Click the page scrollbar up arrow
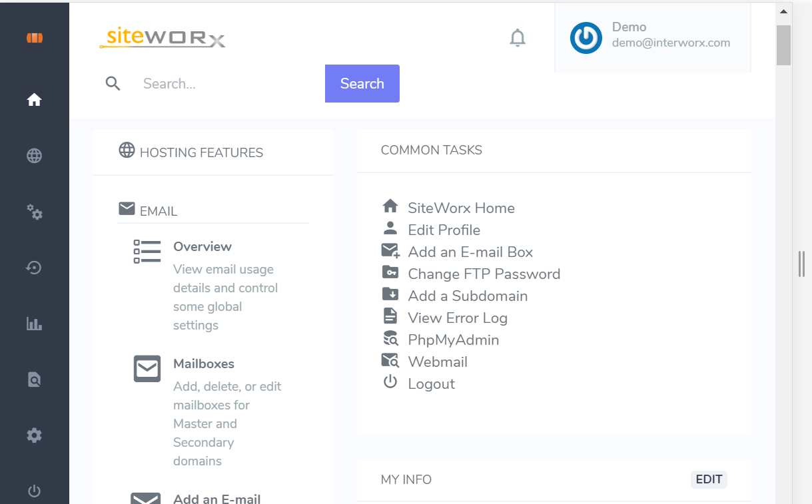This screenshot has width=812, height=504. tap(783, 11)
